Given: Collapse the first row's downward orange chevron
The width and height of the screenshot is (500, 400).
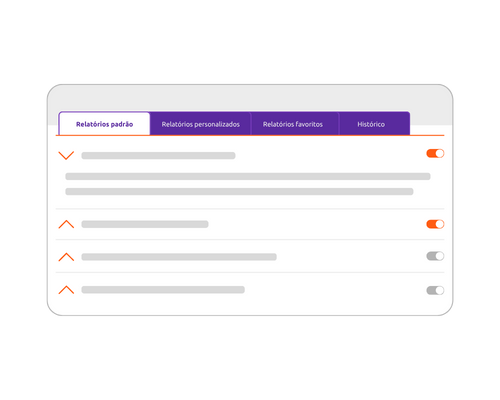Looking at the screenshot, I should coord(66,155).
